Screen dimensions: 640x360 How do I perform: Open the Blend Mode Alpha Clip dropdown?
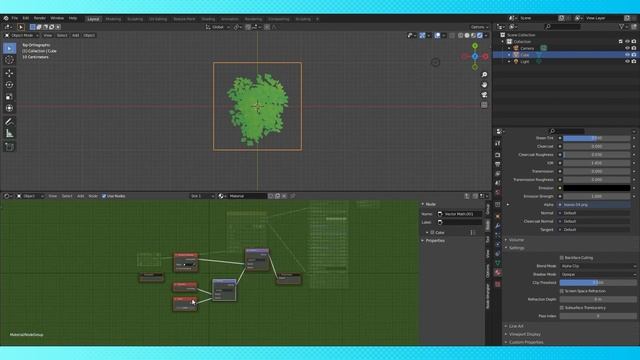pyautogui.click(x=598, y=266)
